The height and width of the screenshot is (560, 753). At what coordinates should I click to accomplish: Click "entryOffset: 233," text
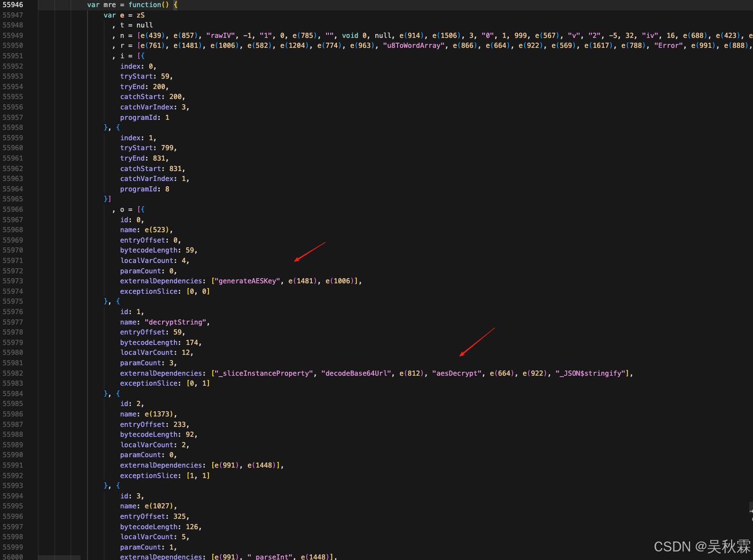(x=155, y=425)
